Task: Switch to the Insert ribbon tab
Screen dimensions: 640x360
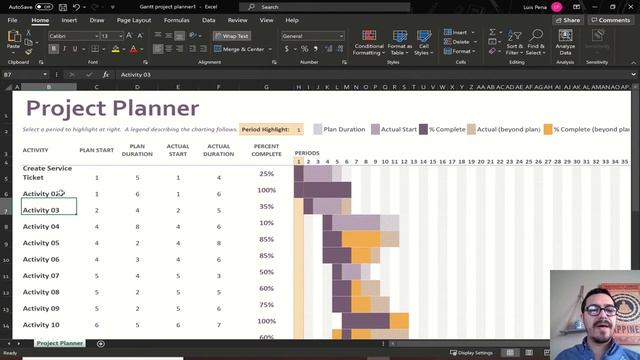Action: [x=69, y=20]
